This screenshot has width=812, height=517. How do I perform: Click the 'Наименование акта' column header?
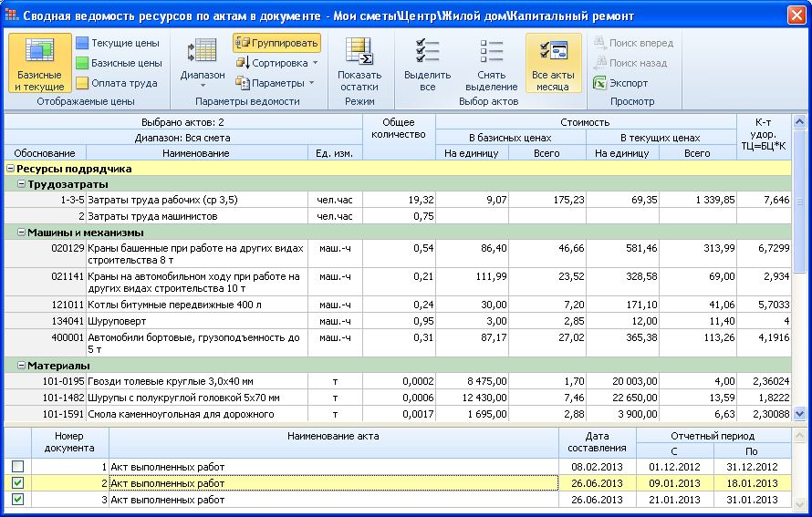pyautogui.click(x=333, y=442)
